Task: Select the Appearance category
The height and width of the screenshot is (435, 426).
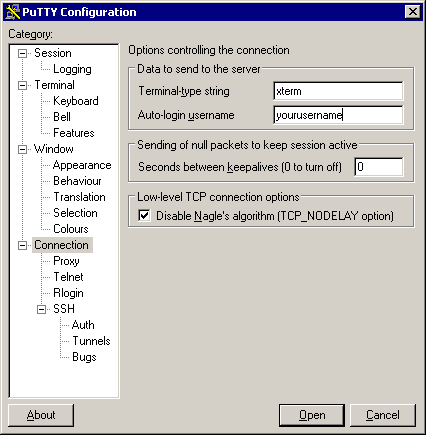Action: (82, 165)
